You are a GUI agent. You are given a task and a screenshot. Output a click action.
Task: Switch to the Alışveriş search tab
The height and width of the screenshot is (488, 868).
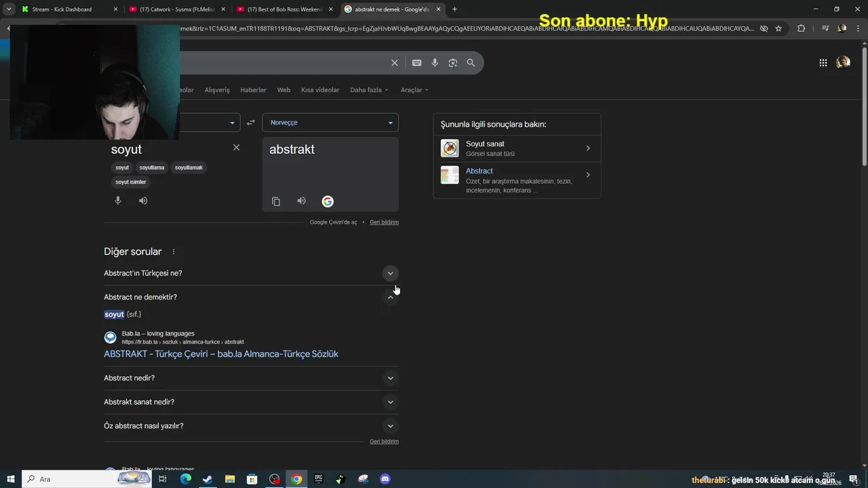(217, 90)
